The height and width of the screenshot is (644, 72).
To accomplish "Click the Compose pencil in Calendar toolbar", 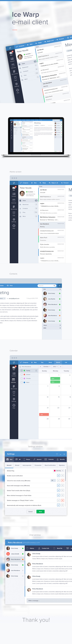I will (21, 362).
